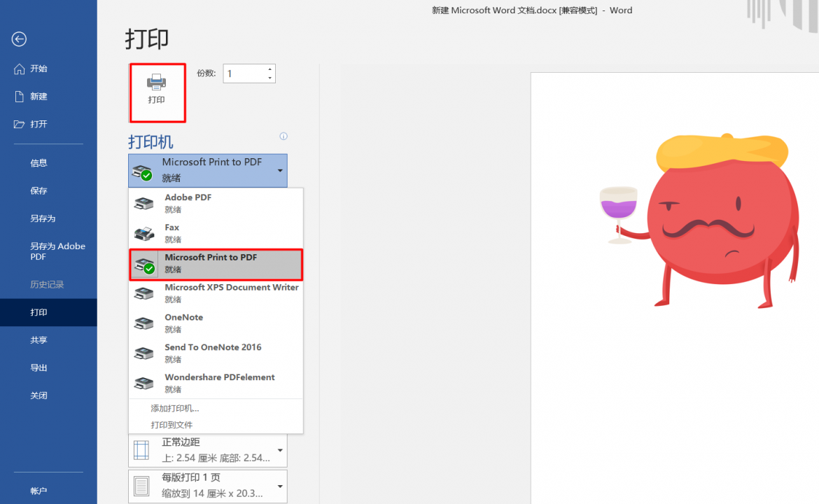
Task: Click the Send To OneNote 2016 printer icon
Action: tap(144, 353)
